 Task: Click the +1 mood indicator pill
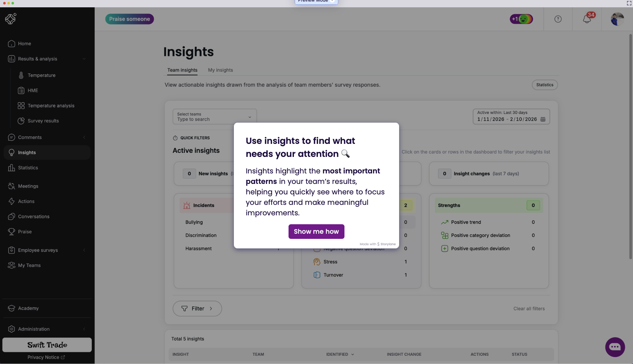521,19
